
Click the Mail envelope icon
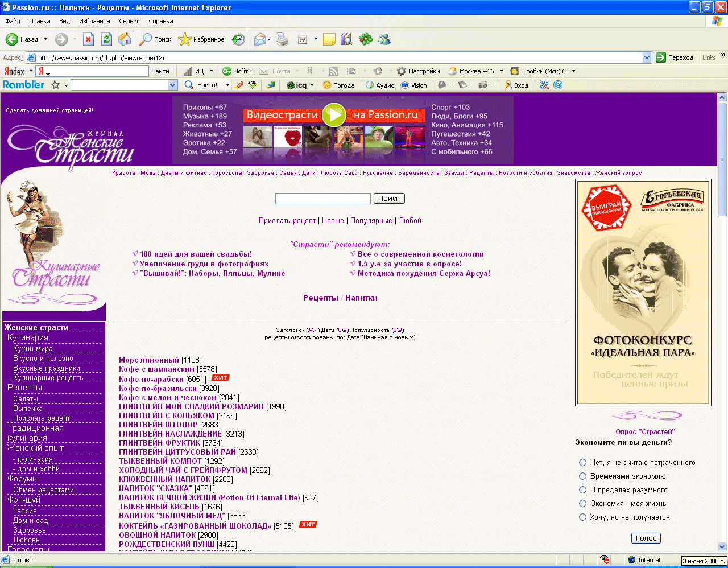point(260,39)
